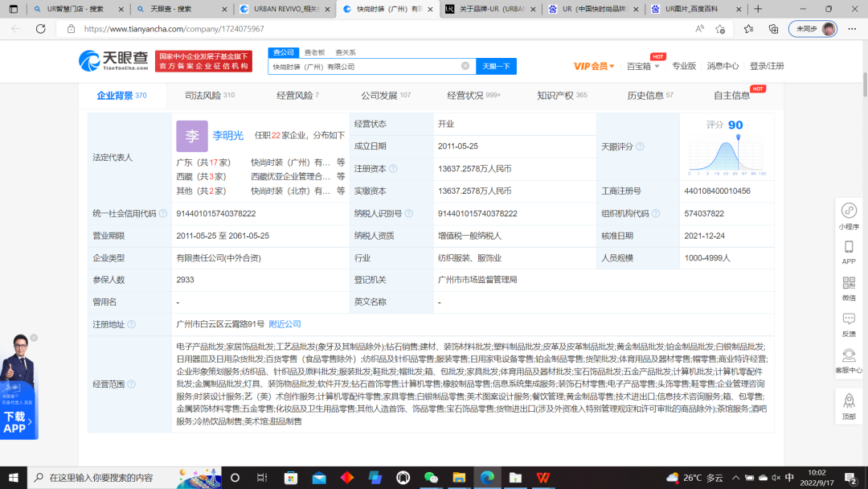Refresh the browser page

point(40,29)
